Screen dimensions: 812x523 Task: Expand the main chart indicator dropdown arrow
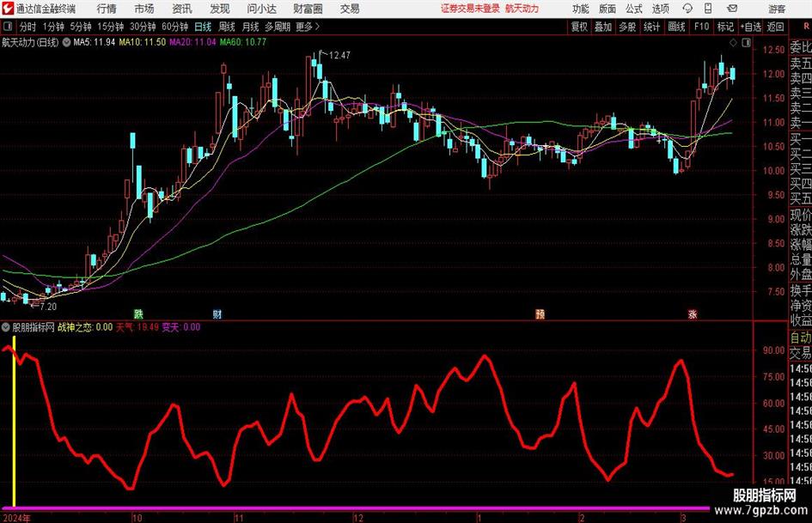click(x=66, y=42)
